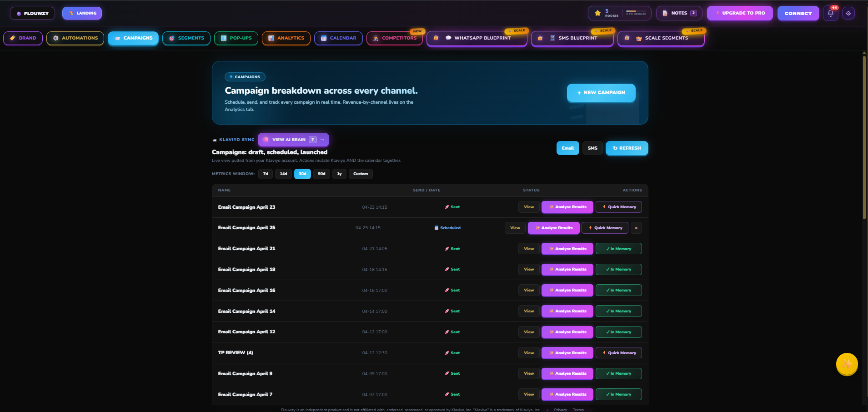Analyse Results for Email Campaign April 23

[567, 207]
